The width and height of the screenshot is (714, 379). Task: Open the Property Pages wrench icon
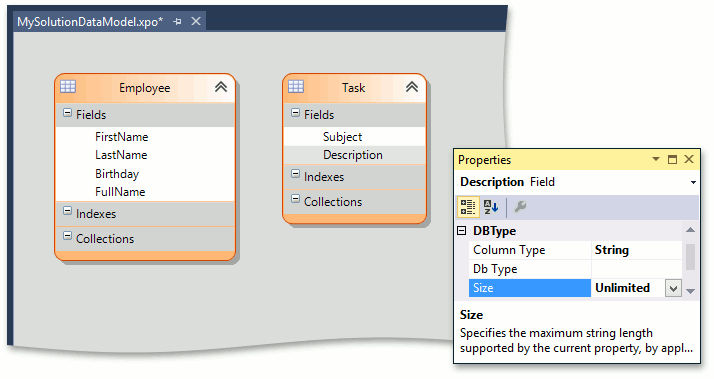click(520, 207)
